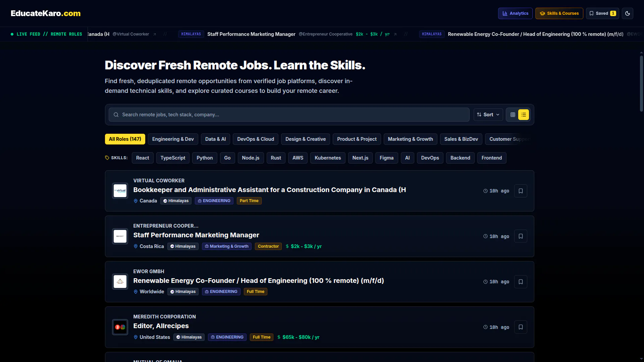Bookmark the Editor, Allrecipes job
This screenshot has height=362, width=644.
click(x=521, y=327)
